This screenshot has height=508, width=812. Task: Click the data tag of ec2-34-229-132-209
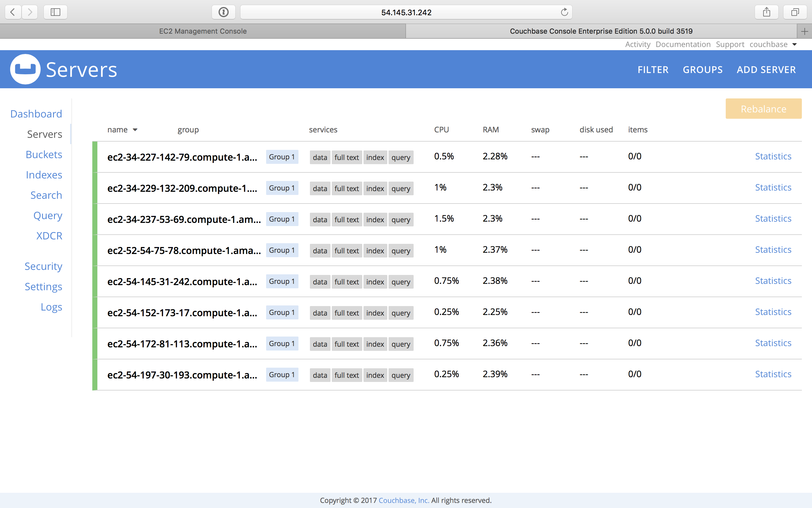(x=320, y=189)
